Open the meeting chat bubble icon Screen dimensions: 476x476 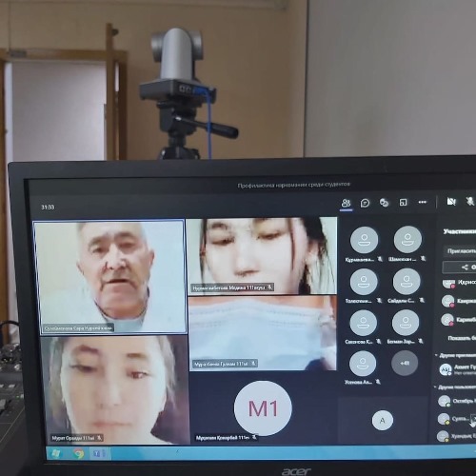[x=365, y=203]
